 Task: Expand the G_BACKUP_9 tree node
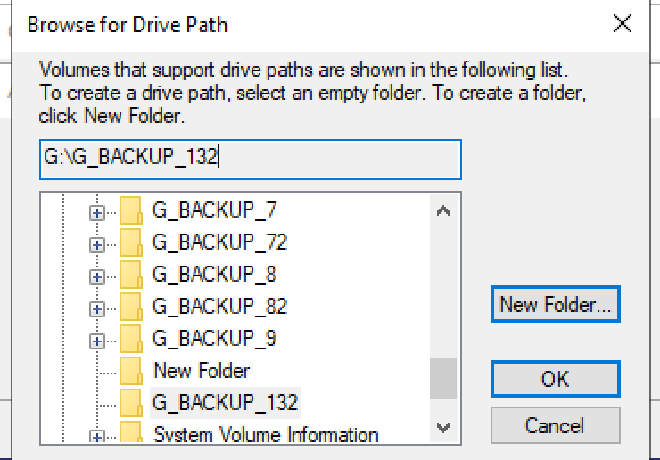(97, 340)
